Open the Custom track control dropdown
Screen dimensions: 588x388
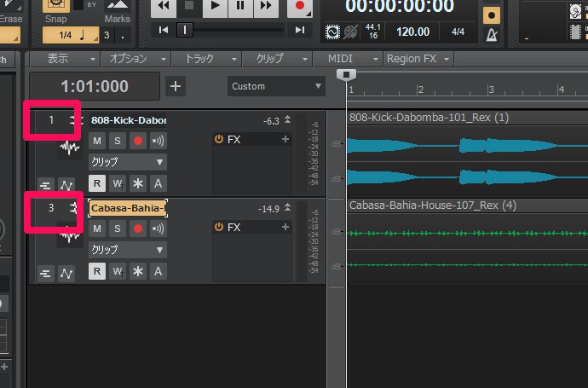pos(277,86)
